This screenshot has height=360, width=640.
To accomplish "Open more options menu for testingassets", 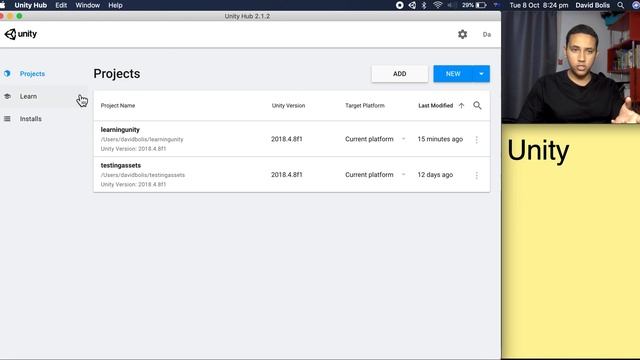I will coord(476,175).
